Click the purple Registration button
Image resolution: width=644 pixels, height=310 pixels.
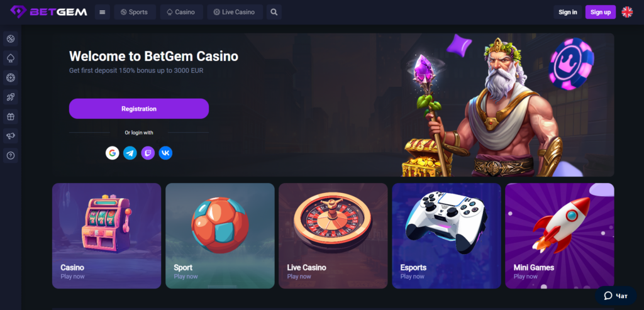(x=139, y=109)
